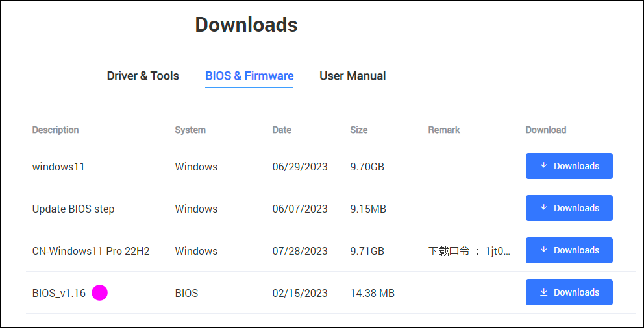Click the 14.38 MB size value
This screenshot has width=644, height=328.
(x=372, y=293)
